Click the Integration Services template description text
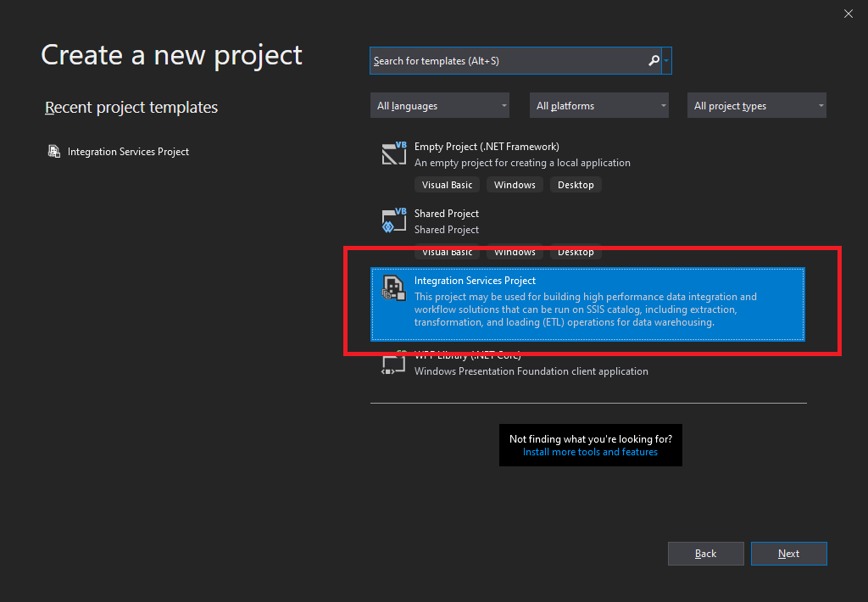The height and width of the screenshot is (602, 868). click(x=586, y=309)
